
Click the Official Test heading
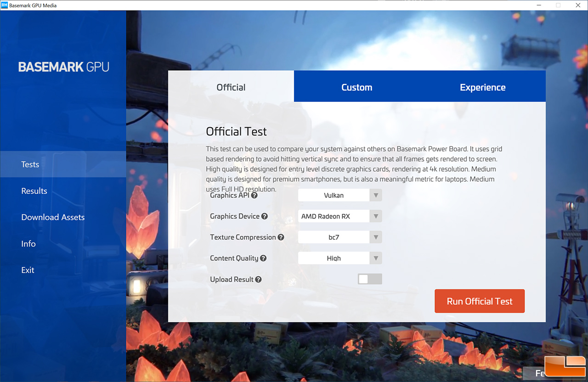coord(236,132)
